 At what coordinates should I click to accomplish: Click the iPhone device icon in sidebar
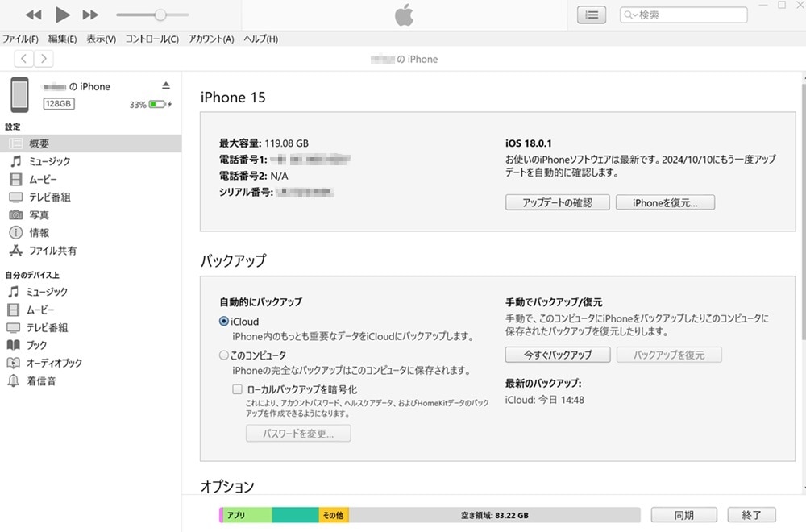point(20,95)
